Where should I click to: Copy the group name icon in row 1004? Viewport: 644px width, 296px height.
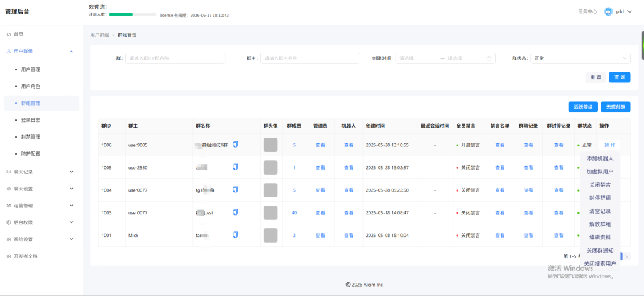pos(235,190)
